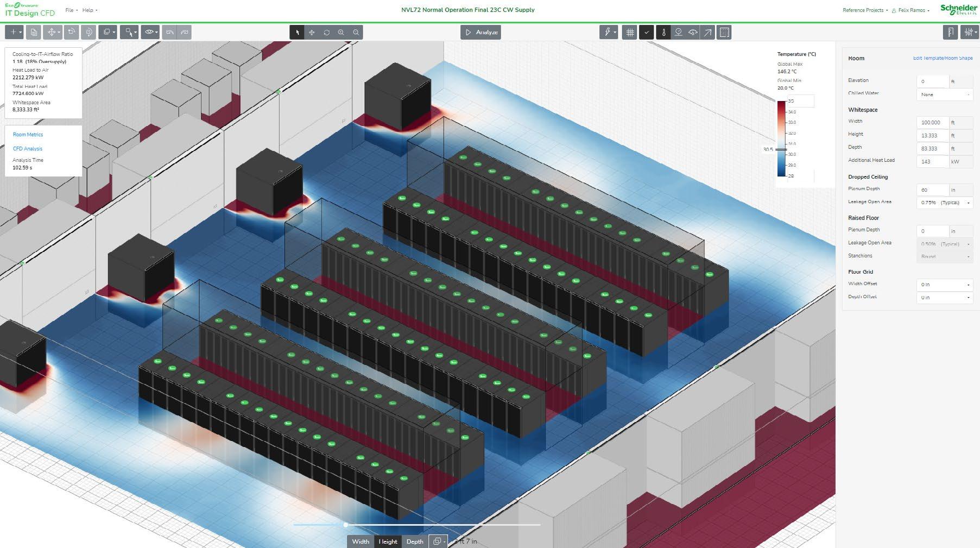Click the Whitespace Width input field
980x548 pixels.
click(x=933, y=123)
